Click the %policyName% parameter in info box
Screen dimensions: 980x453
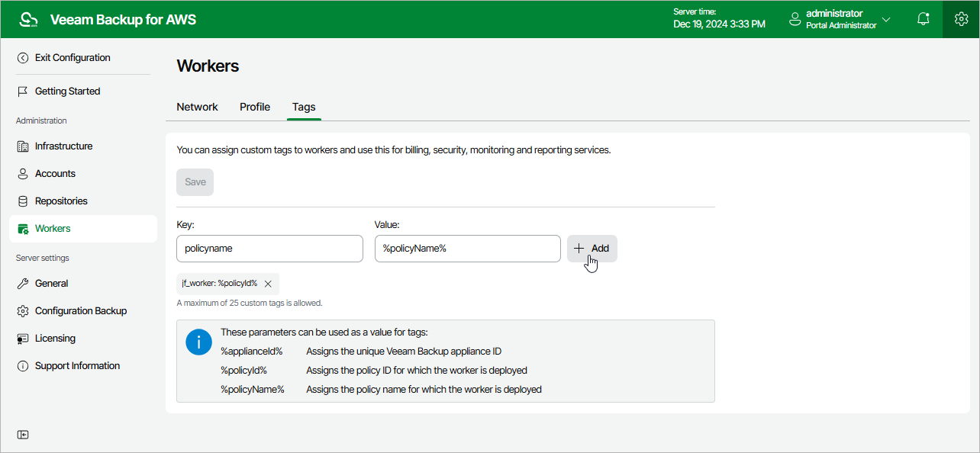[x=253, y=390]
